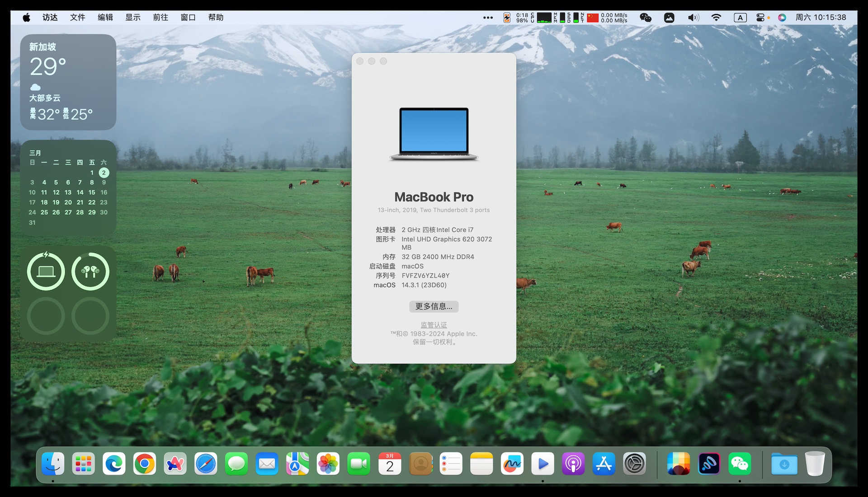This screenshot has width=868, height=497.
Task: Open the Apple menu
Action: pos(27,18)
